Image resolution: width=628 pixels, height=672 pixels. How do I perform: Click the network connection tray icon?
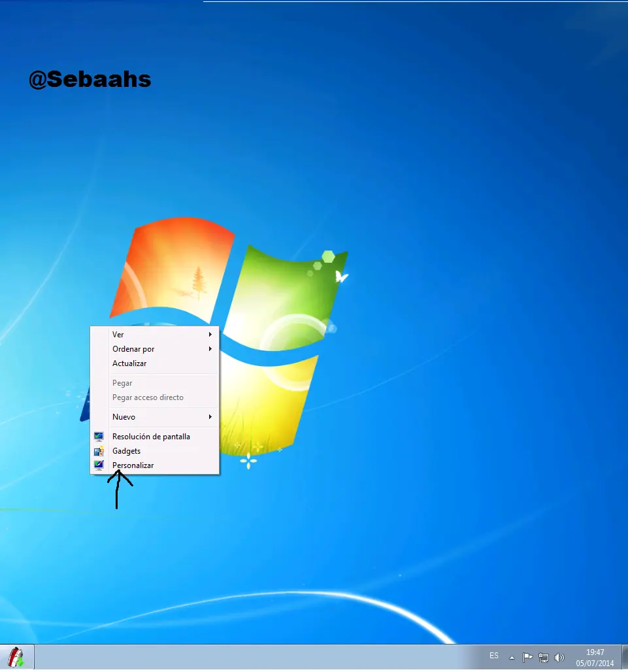point(544,658)
